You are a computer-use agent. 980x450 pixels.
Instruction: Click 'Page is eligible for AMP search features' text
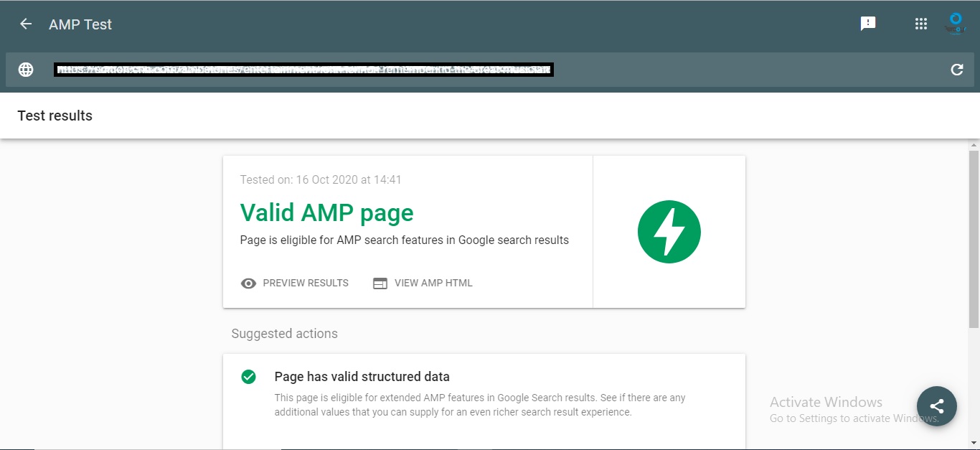pos(405,240)
